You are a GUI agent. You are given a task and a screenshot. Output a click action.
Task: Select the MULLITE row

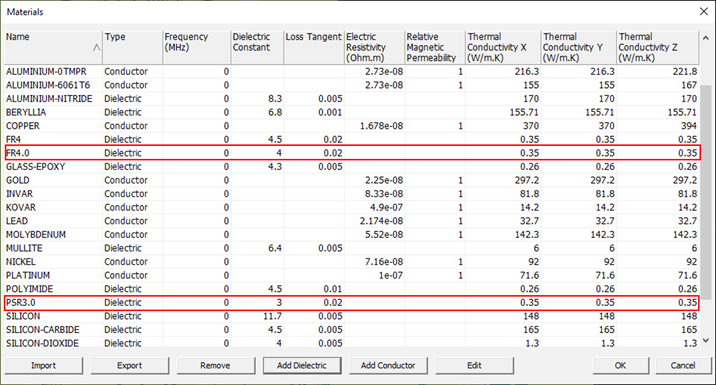(x=352, y=248)
